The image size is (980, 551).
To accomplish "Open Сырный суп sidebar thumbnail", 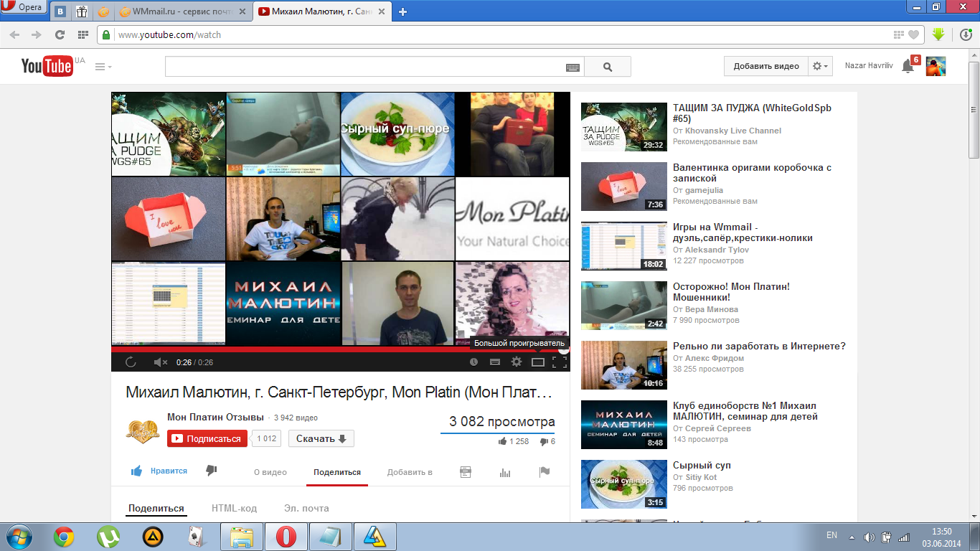I will point(624,484).
